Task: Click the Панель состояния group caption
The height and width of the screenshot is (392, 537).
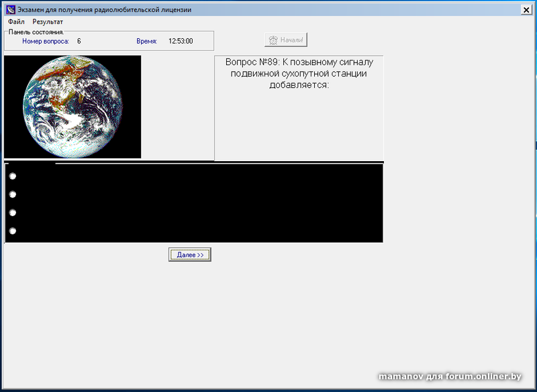Action: (x=36, y=32)
